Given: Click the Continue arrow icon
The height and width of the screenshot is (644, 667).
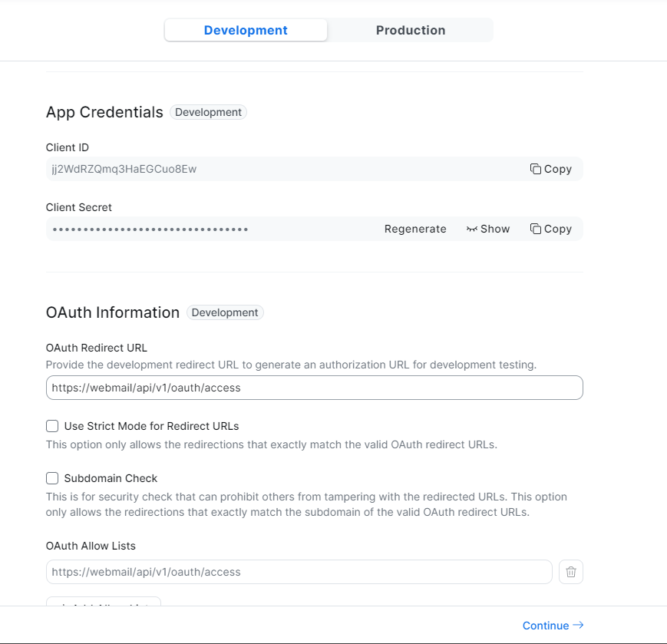Looking at the screenshot, I should [578, 625].
